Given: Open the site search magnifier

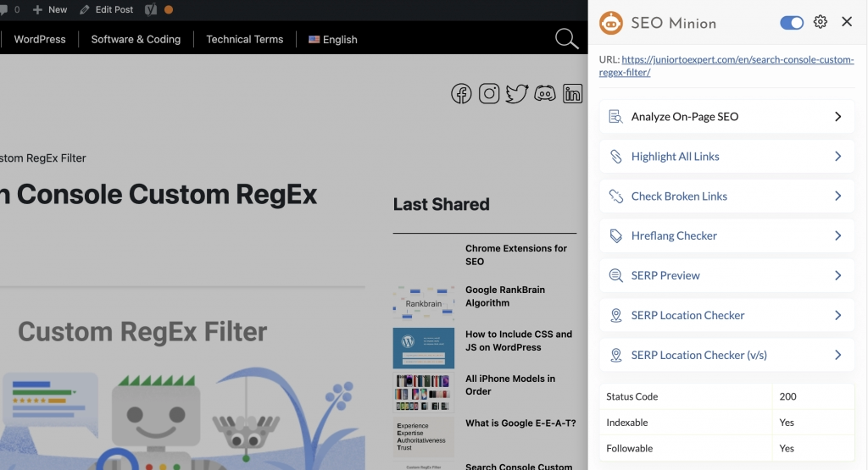Looking at the screenshot, I should point(566,39).
